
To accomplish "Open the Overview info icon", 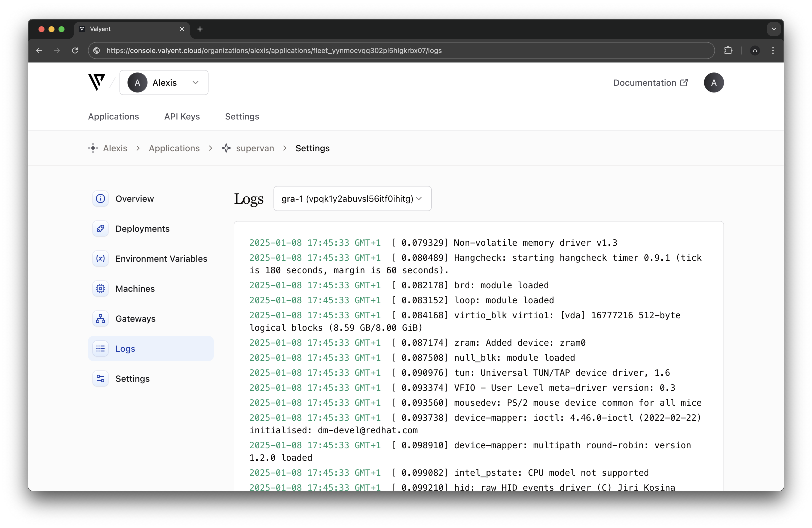I will click(x=100, y=198).
